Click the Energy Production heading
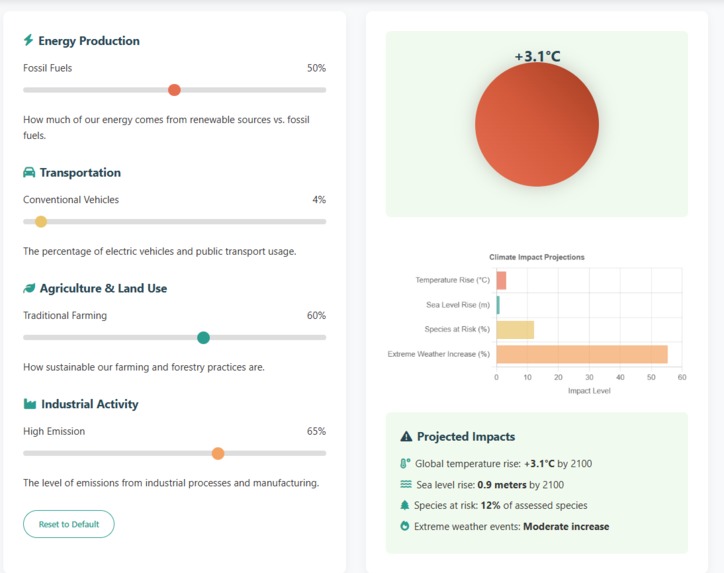The image size is (724, 573). click(x=89, y=41)
